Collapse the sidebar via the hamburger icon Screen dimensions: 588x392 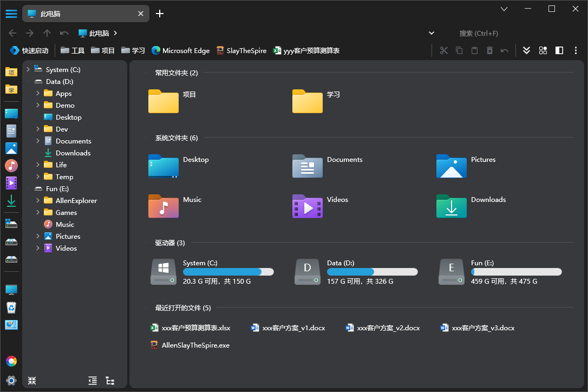click(11, 14)
